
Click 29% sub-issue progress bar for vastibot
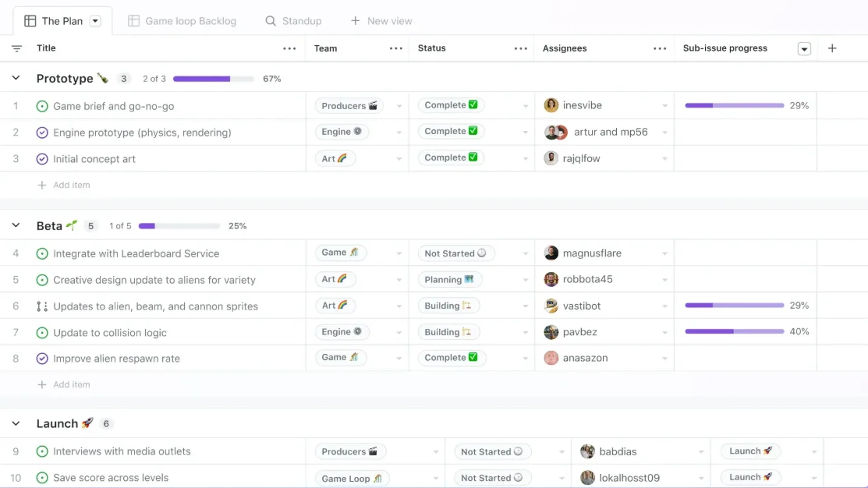(735, 305)
